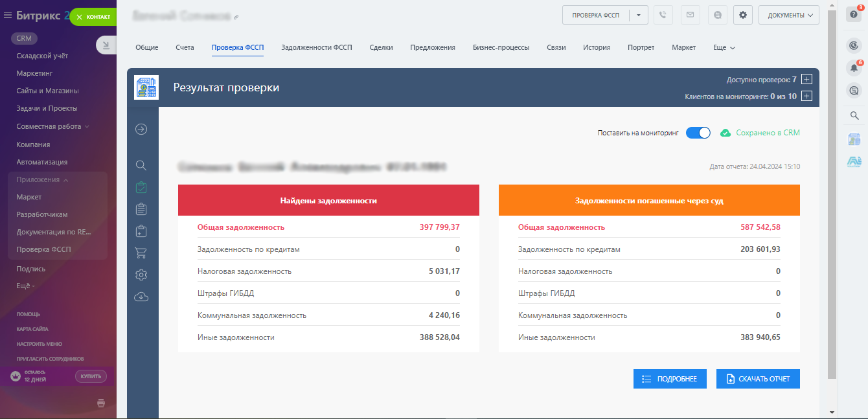This screenshot has width=868, height=419.
Task: Open the gear settings icon in app sidebar
Action: pos(141,275)
